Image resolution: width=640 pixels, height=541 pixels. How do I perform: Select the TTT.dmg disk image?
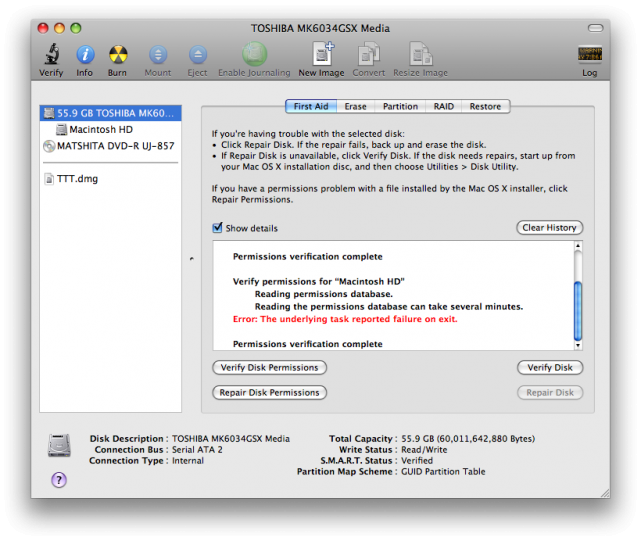111,179
